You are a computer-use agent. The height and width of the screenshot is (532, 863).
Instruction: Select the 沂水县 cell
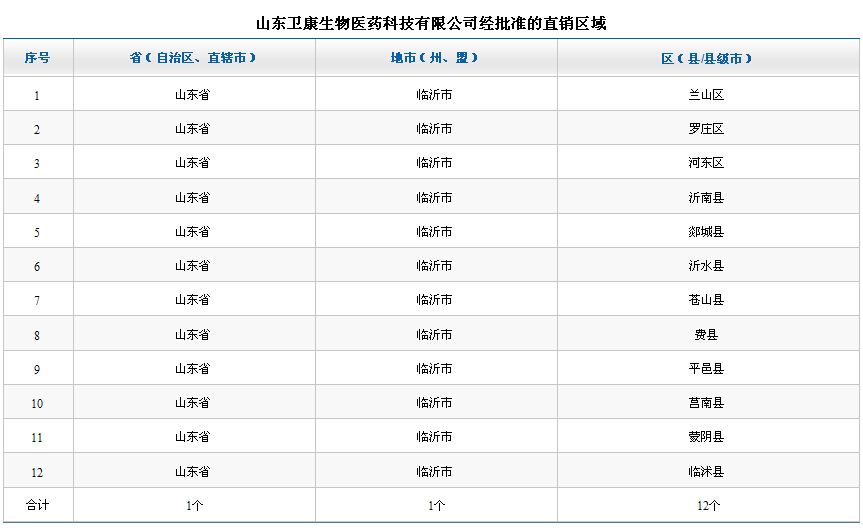coord(706,266)
